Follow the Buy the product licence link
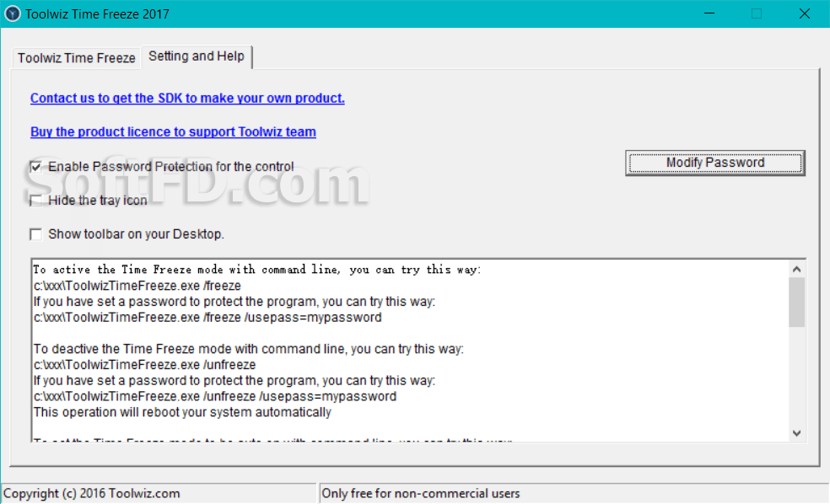The image size is (830, 504). click(173, 131)
